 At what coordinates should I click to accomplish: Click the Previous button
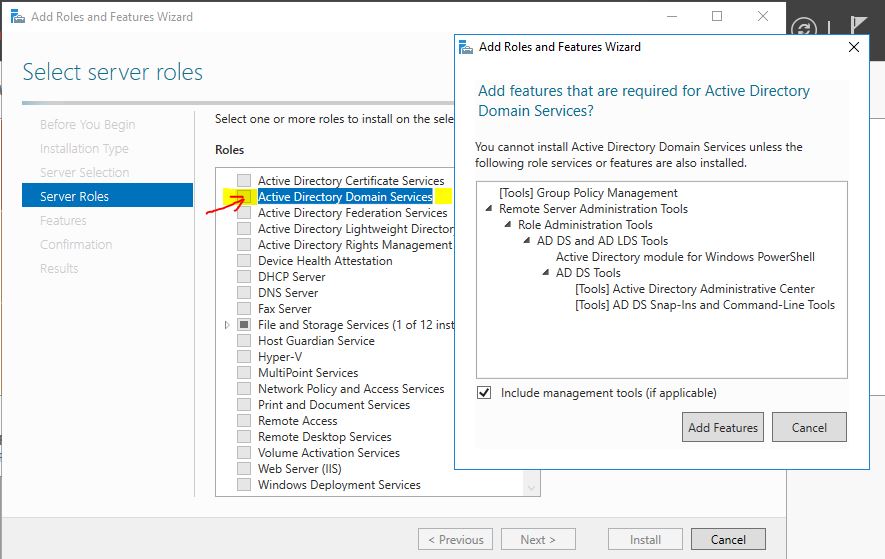click(455, 539)
